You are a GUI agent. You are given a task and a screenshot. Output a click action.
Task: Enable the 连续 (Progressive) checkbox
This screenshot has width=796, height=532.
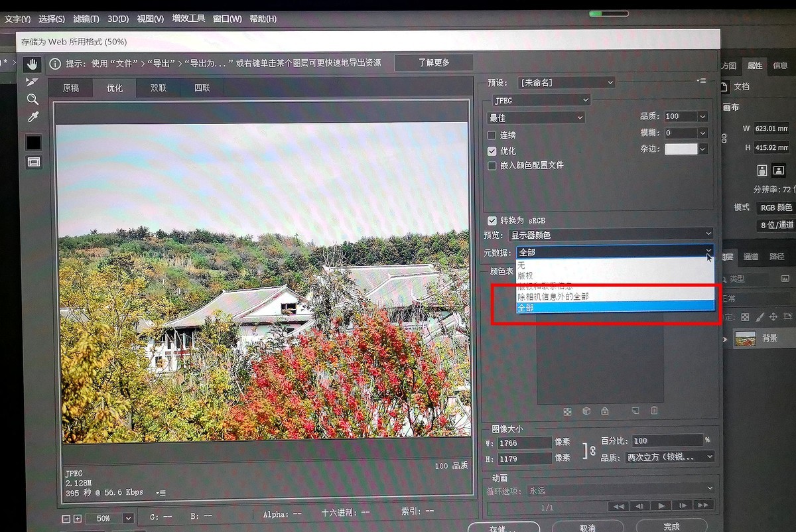pyautogui.click(x=492, y=135)
